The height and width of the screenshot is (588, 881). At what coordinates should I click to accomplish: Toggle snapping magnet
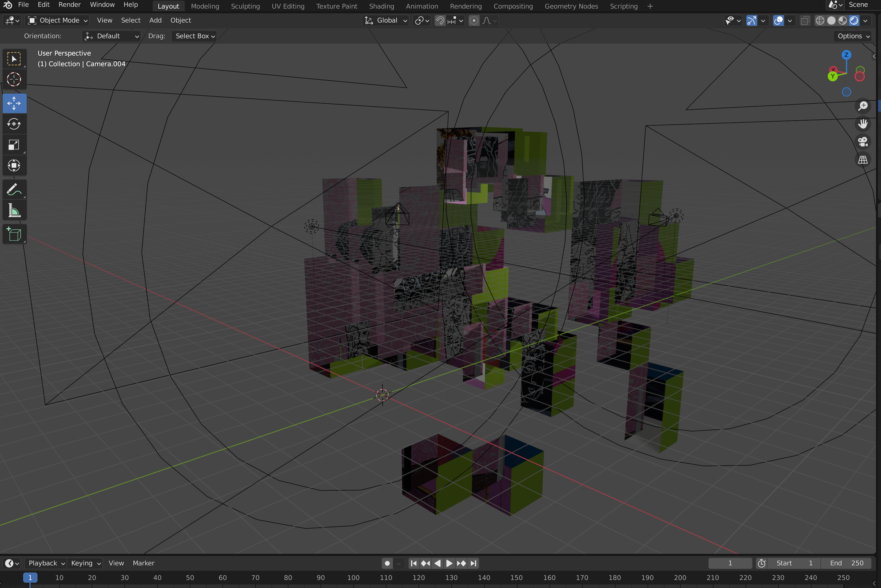440,20
